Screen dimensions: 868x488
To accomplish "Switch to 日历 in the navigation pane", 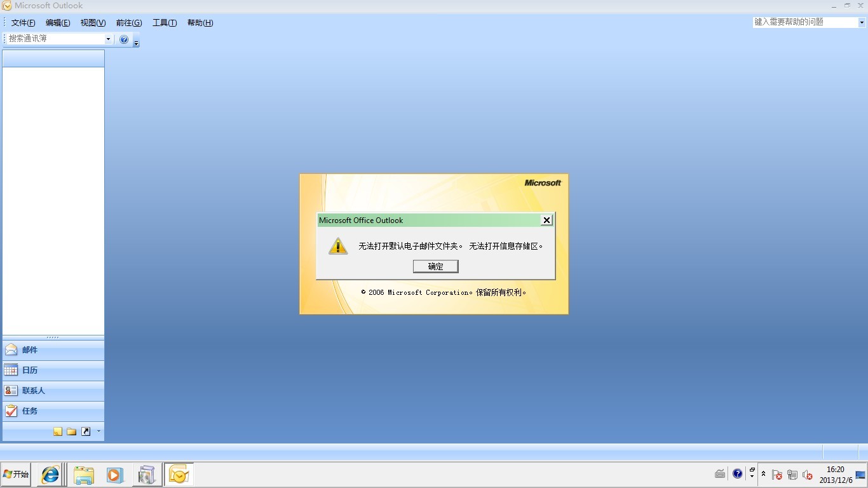I will pos(53,370).
